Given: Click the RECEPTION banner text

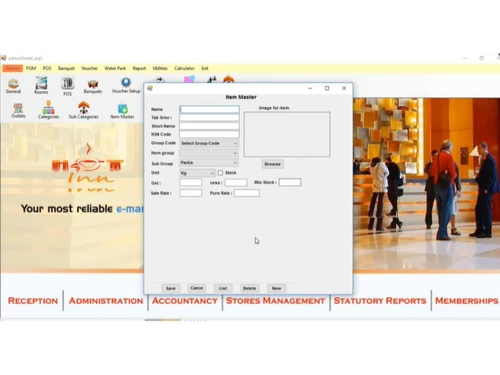Looking at the screenshot, I should click(33, 301).
